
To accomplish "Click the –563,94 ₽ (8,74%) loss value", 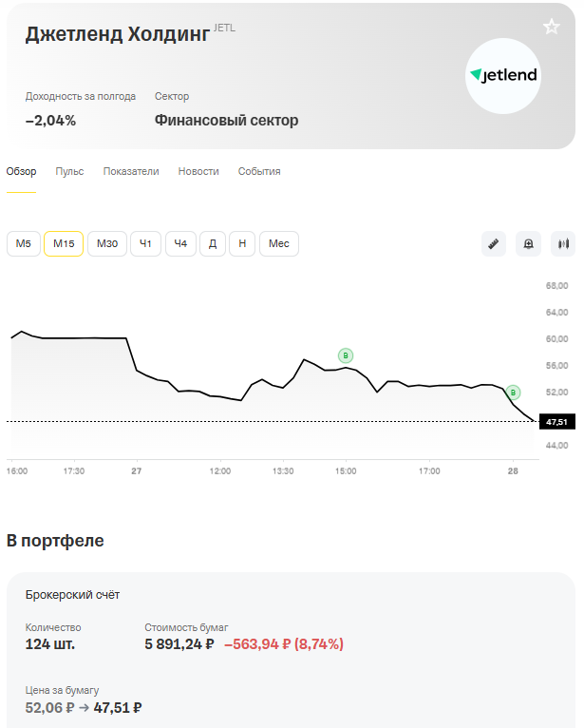I will coord(284,644).
